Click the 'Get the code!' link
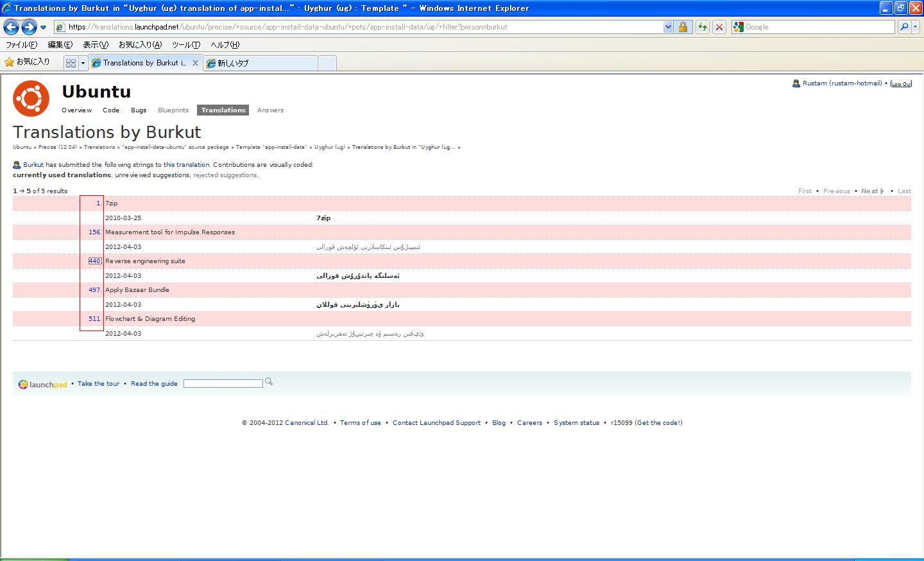This screenshot has height=561, width=924. click(658, 423)
